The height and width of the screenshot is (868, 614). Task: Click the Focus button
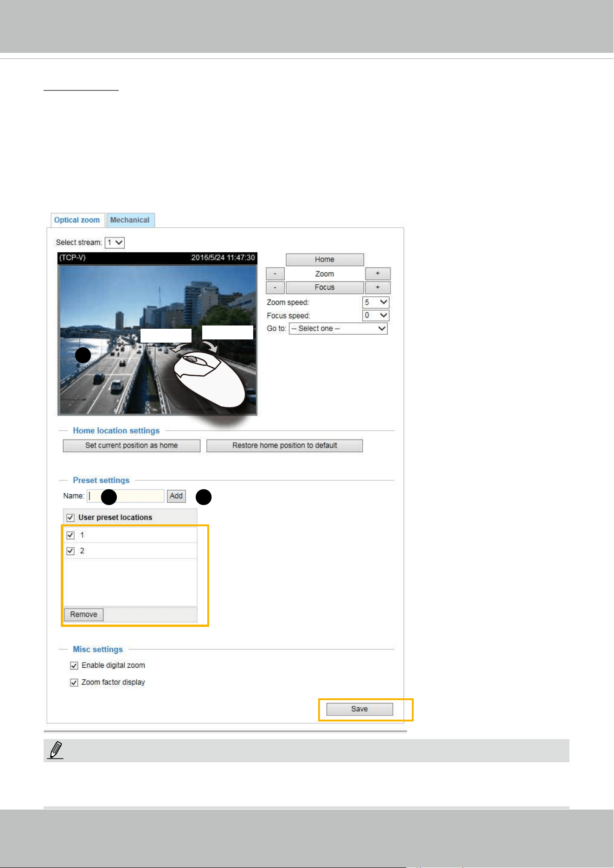pos(325,287)
